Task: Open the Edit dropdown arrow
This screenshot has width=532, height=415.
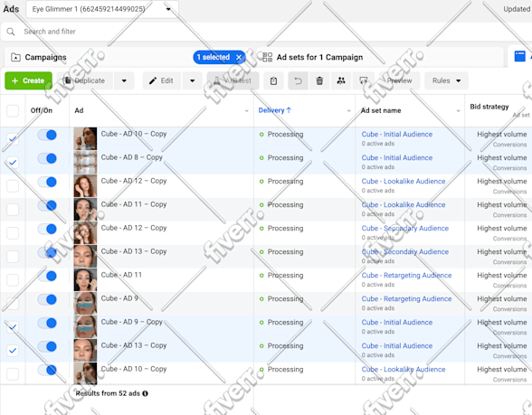Action: 193,80
